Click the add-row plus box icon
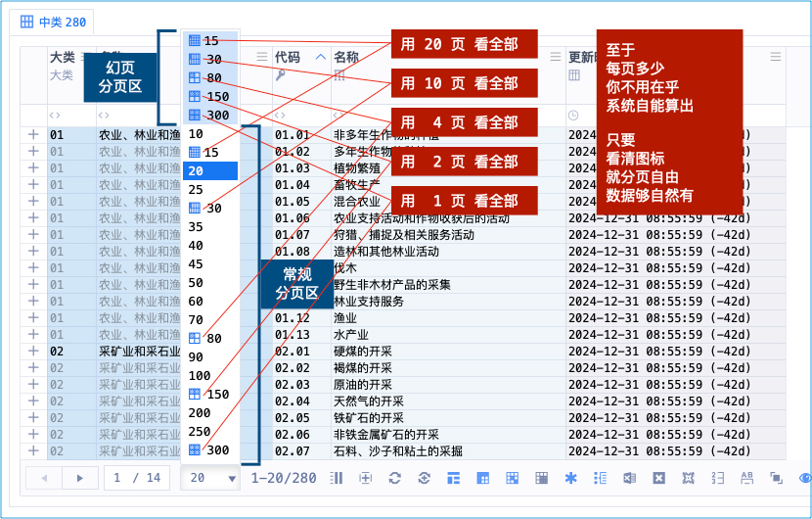The height and width of the screenshot is (519, 812). pos(365,478)
